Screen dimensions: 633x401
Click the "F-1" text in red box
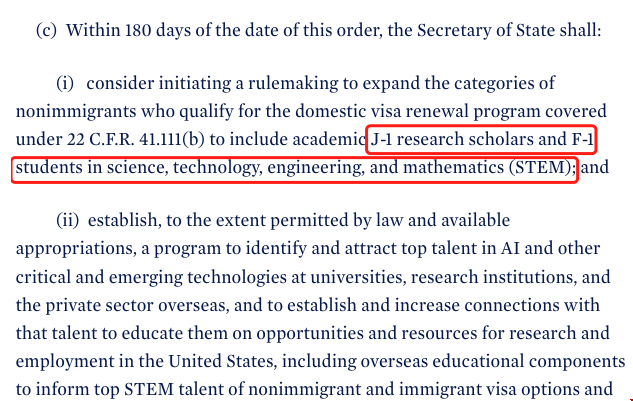(x=579, y=139)
